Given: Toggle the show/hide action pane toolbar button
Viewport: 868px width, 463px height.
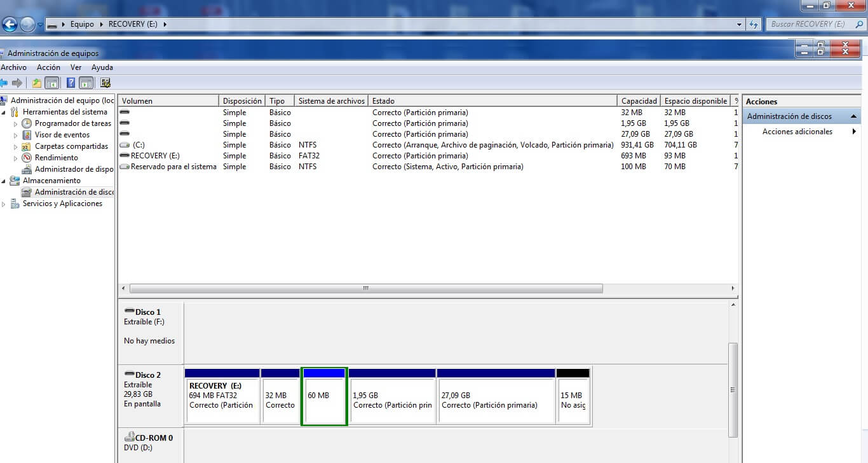Looking at the screenshot, I should [x=86, y=83].
